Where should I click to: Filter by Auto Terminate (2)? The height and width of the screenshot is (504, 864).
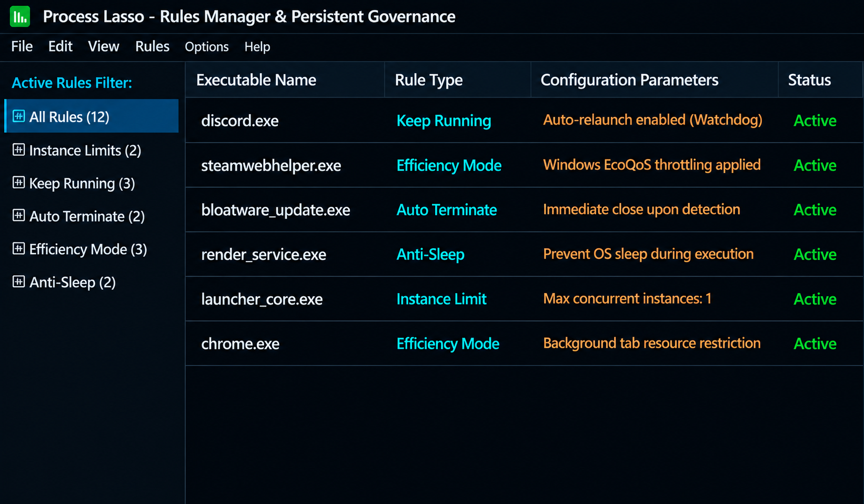[x=87, y=216]
